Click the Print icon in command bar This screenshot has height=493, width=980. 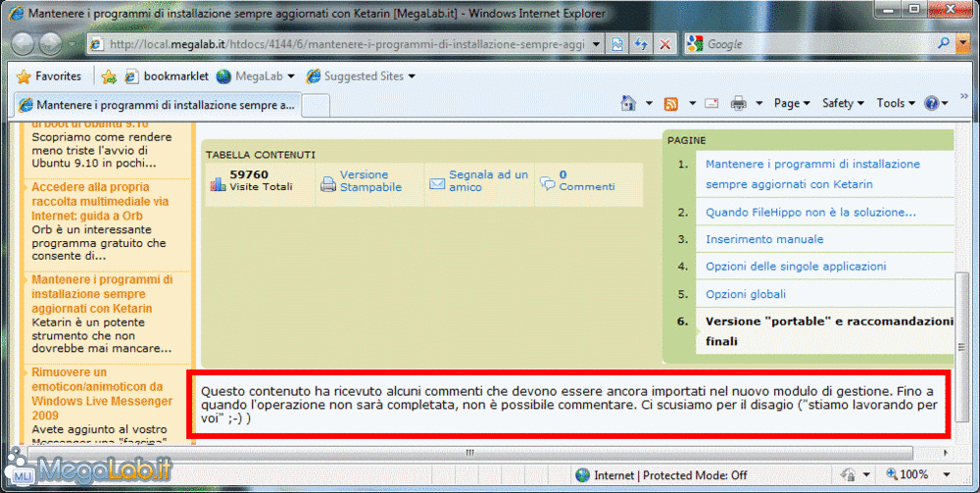tap(739, 103)
